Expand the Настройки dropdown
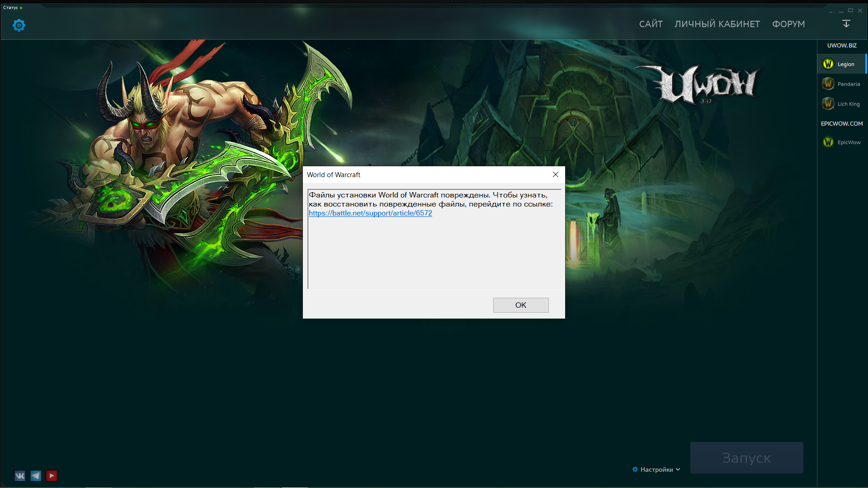The height and width of the screenshot is (488, 868). tap(656, 469)
